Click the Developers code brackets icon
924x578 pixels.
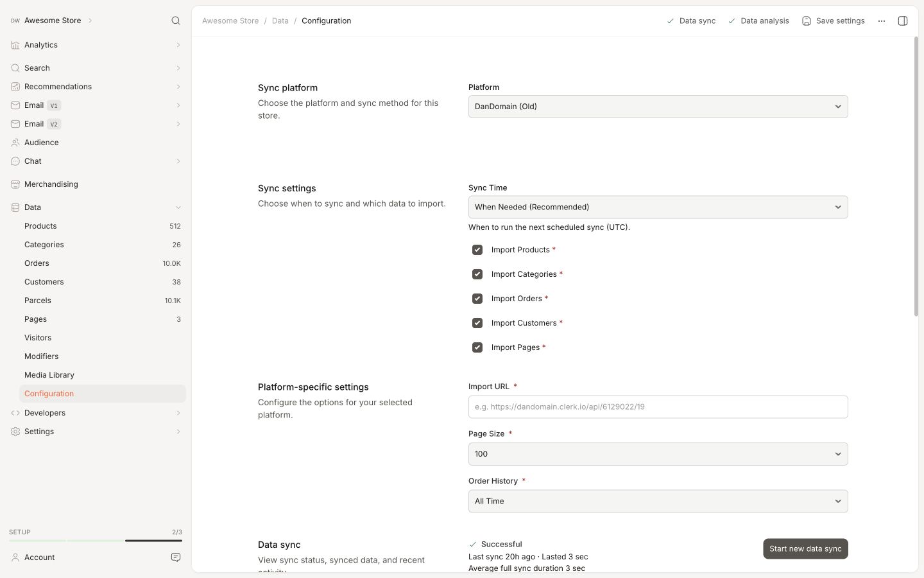click(x=15, y=413)
